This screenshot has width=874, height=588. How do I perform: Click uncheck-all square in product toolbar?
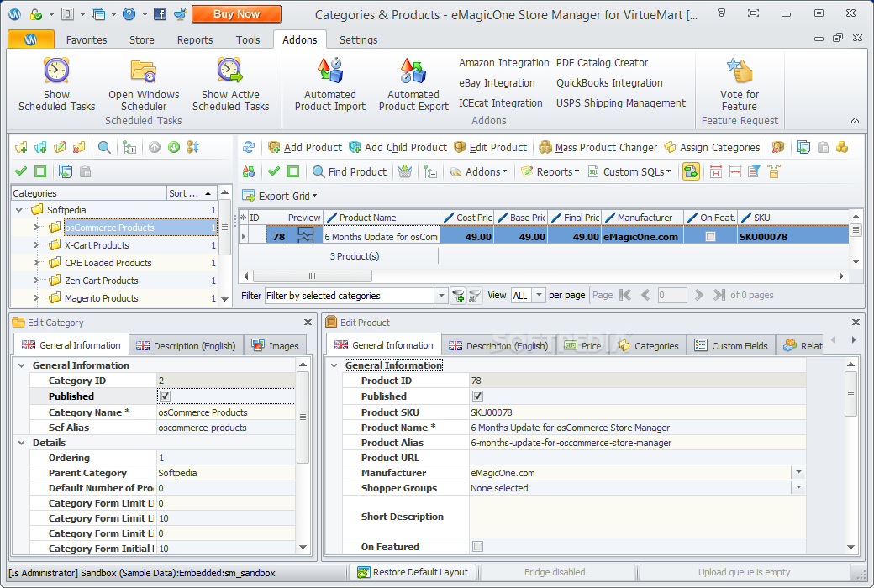pos(293,171)
